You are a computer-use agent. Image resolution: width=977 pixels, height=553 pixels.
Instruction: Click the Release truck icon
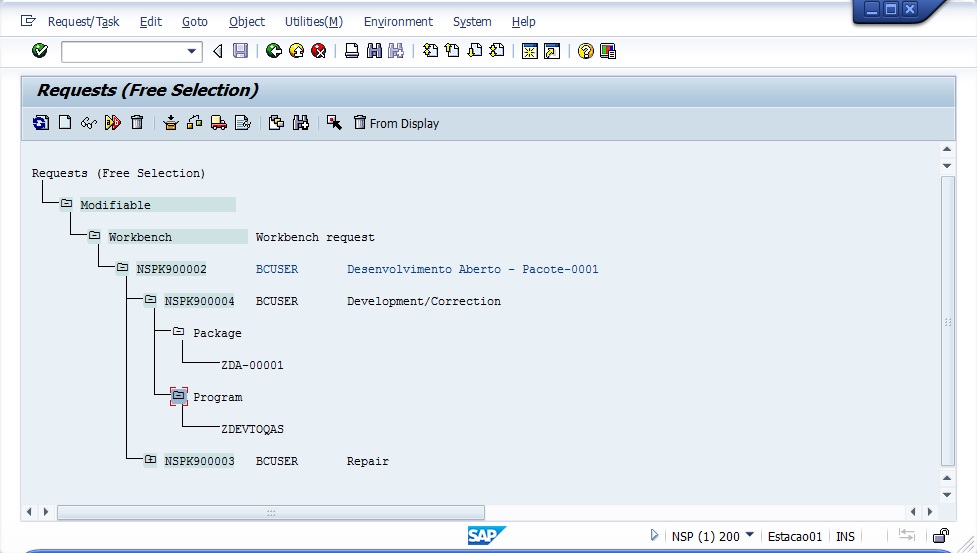coord(218,123)
